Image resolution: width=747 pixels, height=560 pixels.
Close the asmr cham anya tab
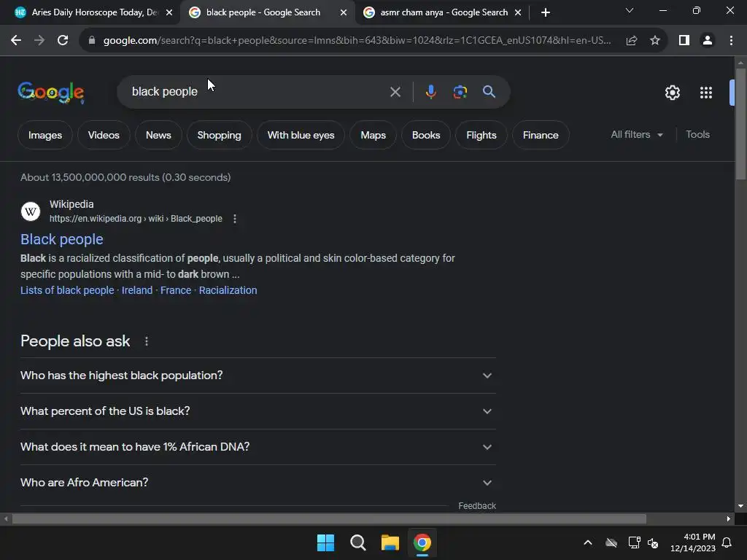click(x=518, y=12)
